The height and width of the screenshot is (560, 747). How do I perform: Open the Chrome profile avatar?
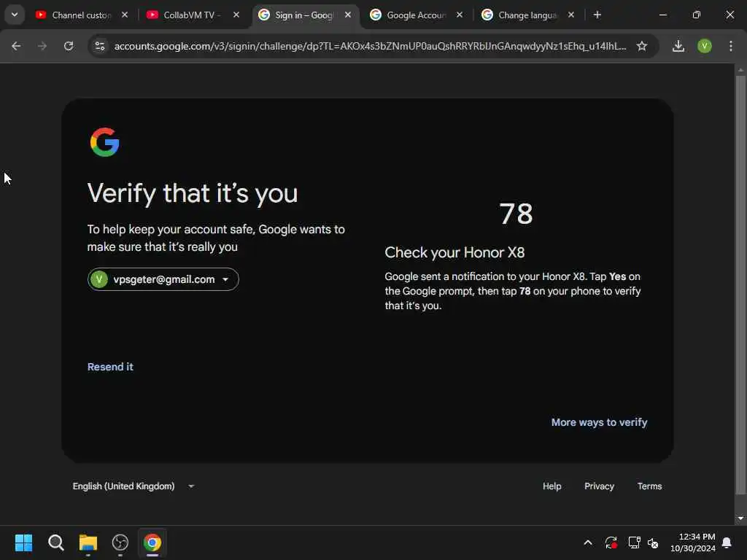[705, 46]
